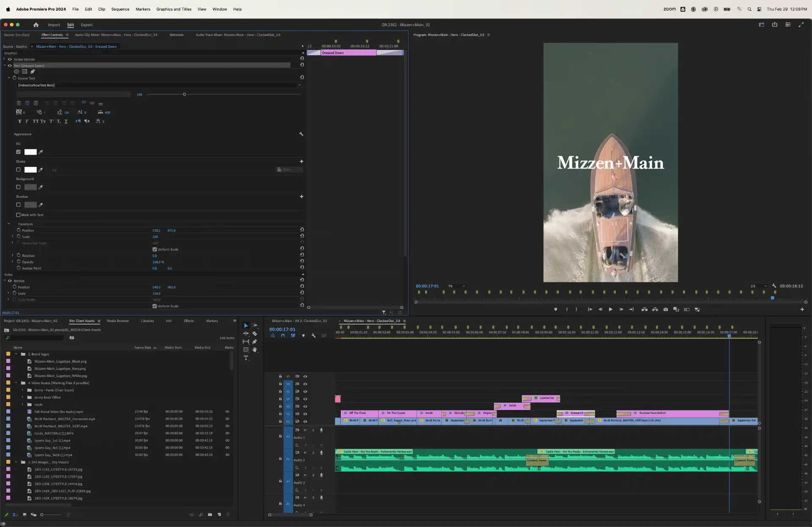Collapse the Transform section
This screenshot has height=527, width=812.
coord(9,224)
